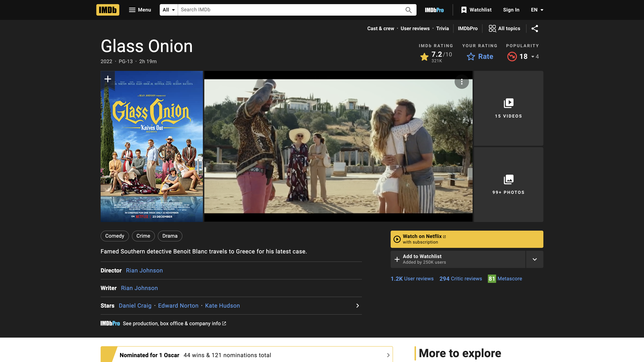Open Daniel Craig's page
This screenshot has height=362, width=644.
point(135,306)
